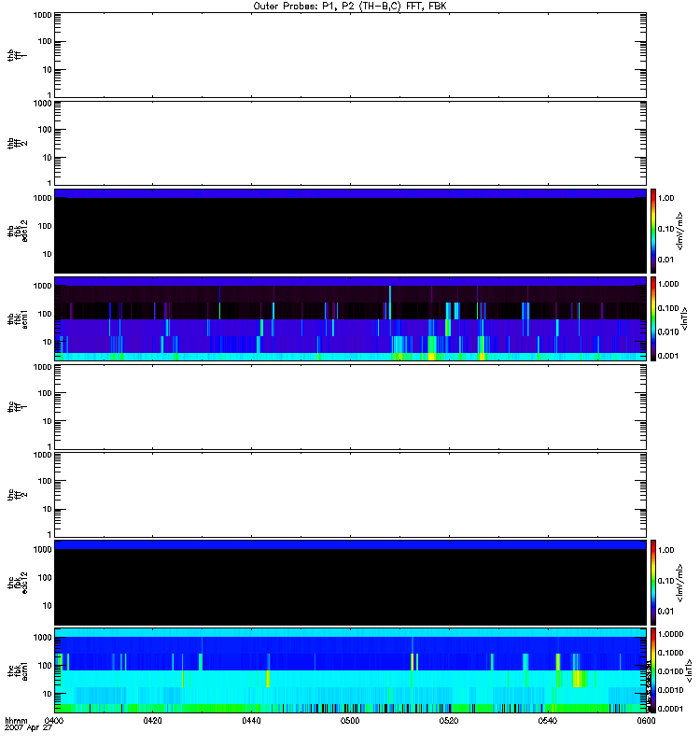Viewport: 700px width, 747px height.
Task: Click "1.0000" on the thc scm1 color bar
Action: pos(670,634)
